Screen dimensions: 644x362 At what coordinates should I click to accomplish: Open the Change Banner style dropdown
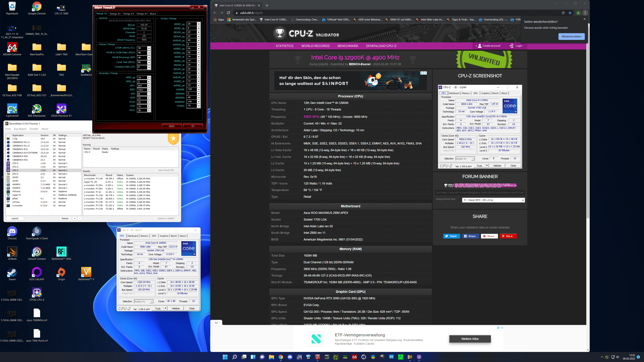(x=493, y=200)
